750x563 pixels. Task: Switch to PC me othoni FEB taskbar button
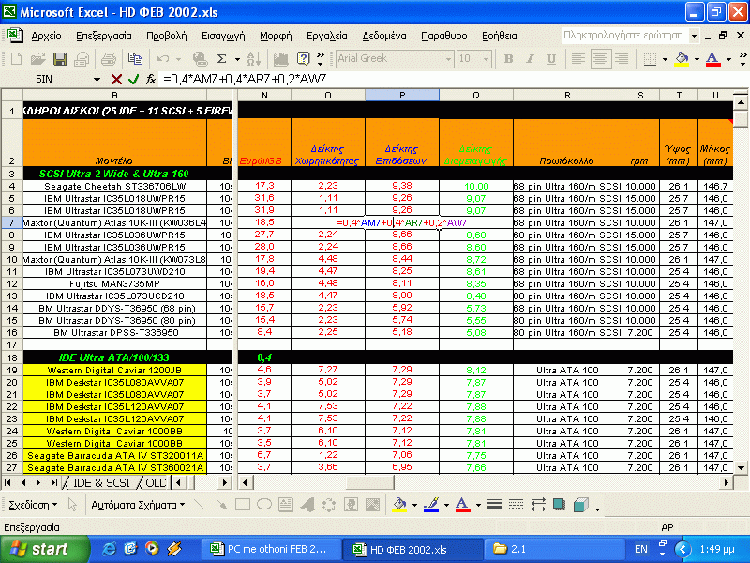[270, 549]
